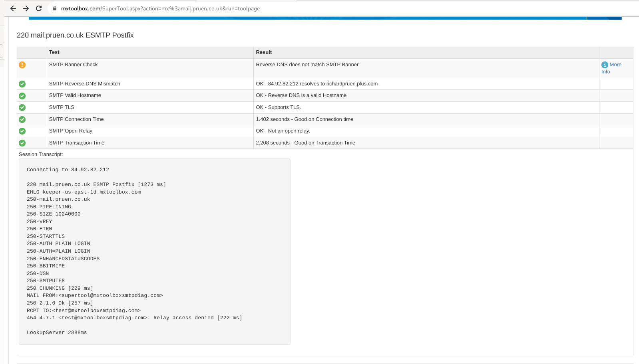This screenshot has width=639, height=364.
Task: Click green check beside SMTP Open Relay
Action: click(22, 131)
